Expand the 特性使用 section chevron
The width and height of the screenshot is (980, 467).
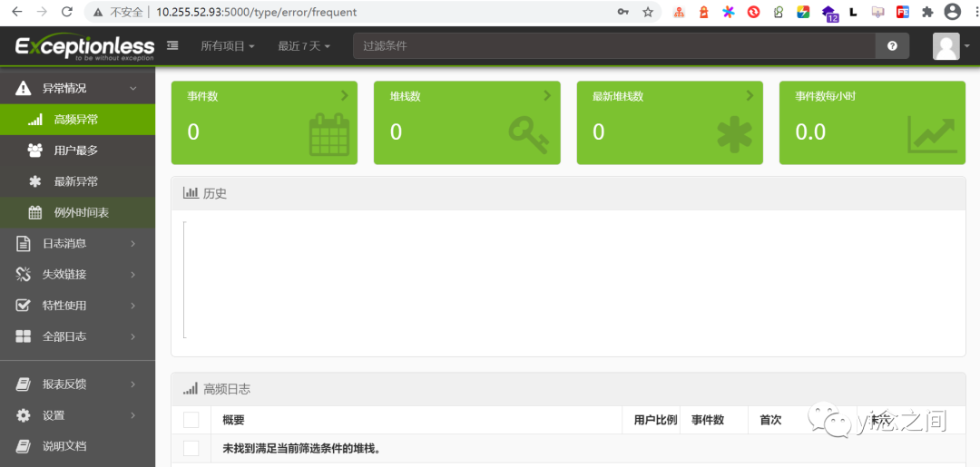(x=132, y=306)
